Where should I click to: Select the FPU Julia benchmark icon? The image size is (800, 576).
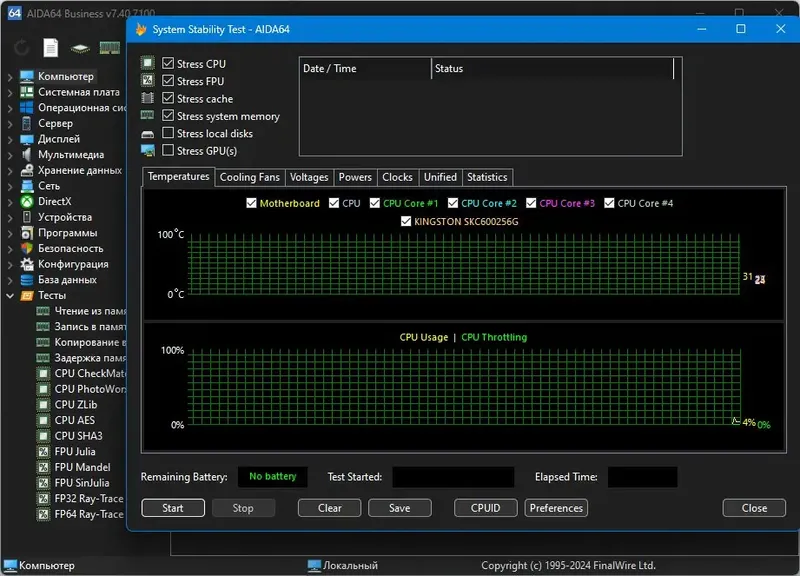(45, 451)
